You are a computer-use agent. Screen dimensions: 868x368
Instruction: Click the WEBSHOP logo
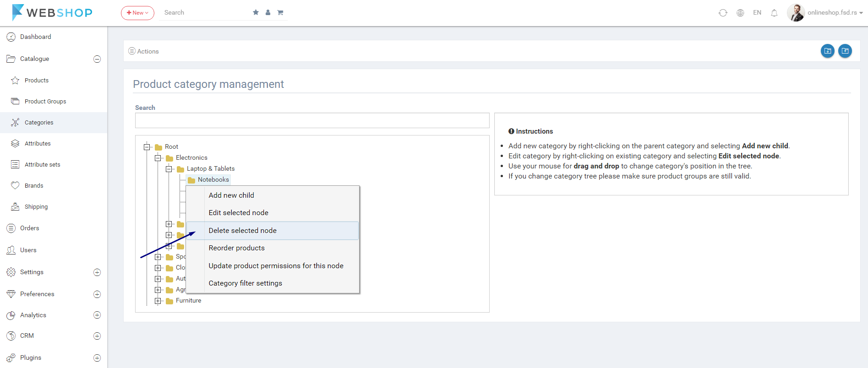pos(52,12)
